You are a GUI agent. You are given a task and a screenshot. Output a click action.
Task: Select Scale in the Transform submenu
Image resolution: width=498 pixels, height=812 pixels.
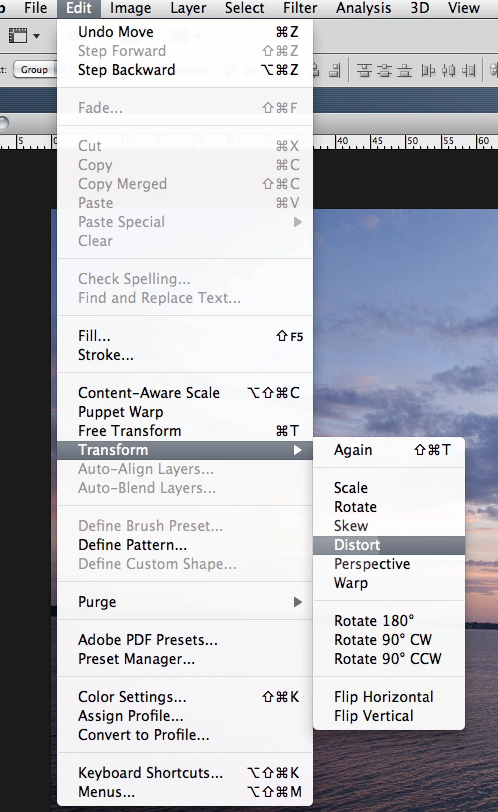point(389,488)
